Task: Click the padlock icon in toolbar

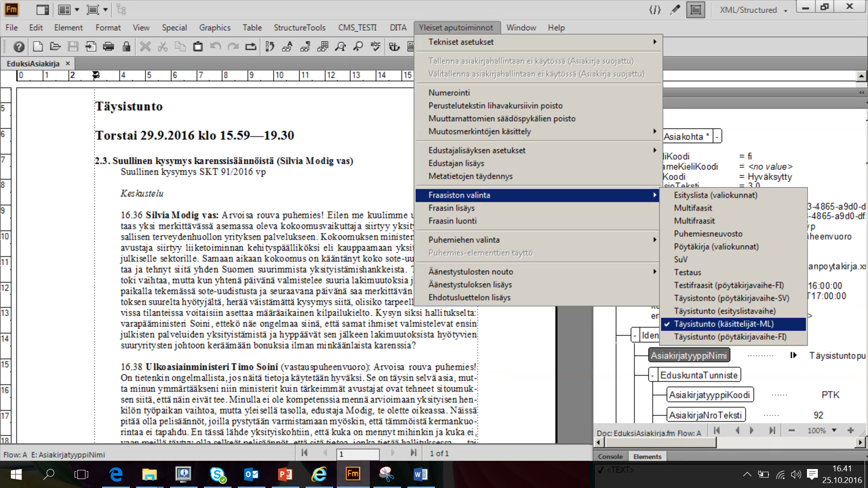Action: pyautogui.click(x=127, y=47)
